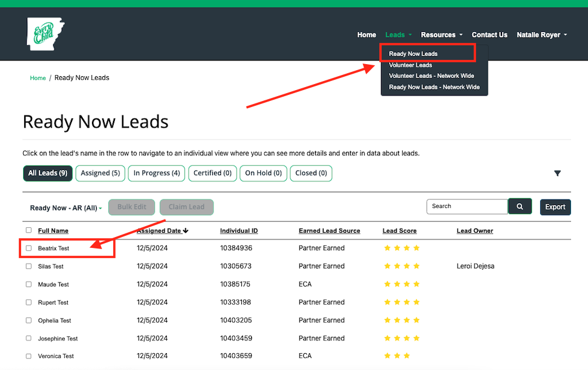Open the Natalie Royer account menu
Image resolution: width=588 pixels, height=370 pixels.
coord(541,35)
